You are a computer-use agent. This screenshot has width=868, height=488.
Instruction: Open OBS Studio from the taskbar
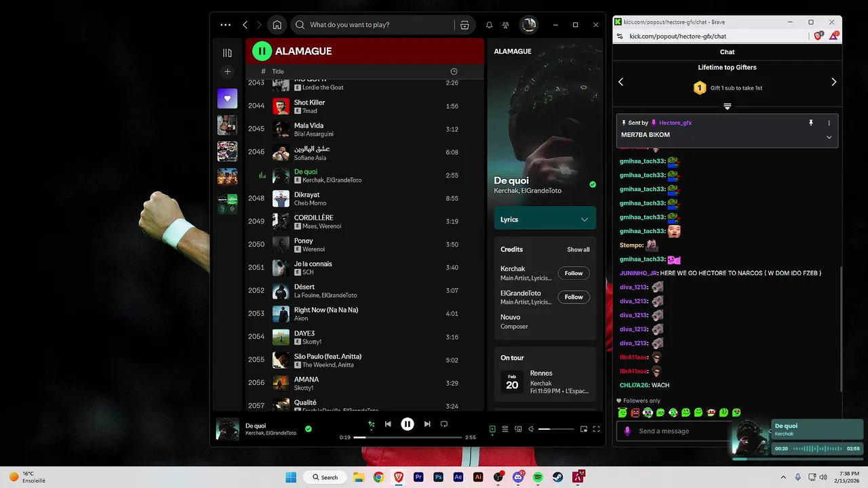point(498,477)
